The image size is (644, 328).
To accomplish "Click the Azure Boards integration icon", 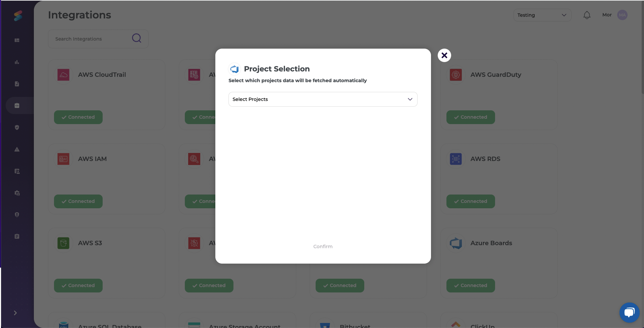I will [x=456, y=243].
